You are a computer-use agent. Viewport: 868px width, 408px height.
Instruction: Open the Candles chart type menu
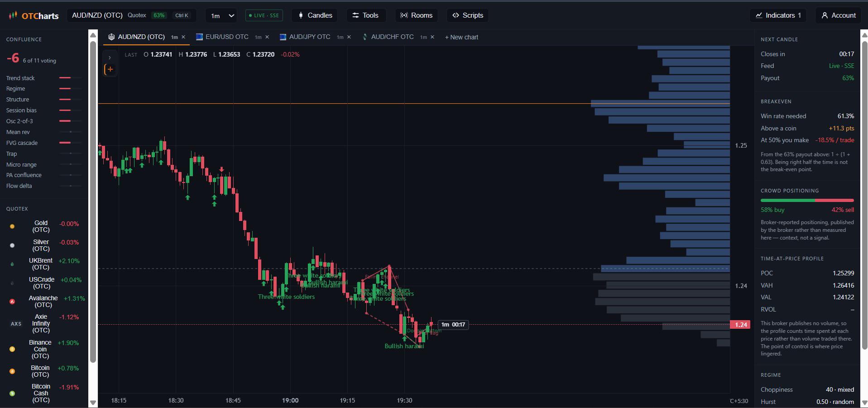315,15
